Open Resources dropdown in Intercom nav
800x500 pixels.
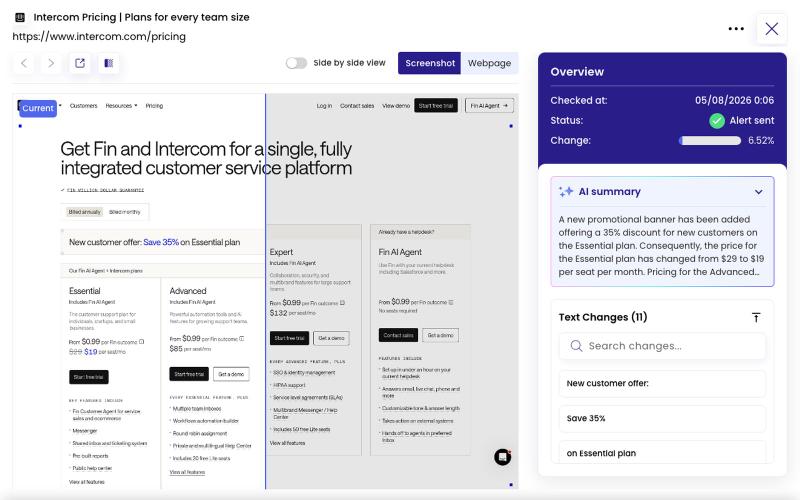pos(121,106)
